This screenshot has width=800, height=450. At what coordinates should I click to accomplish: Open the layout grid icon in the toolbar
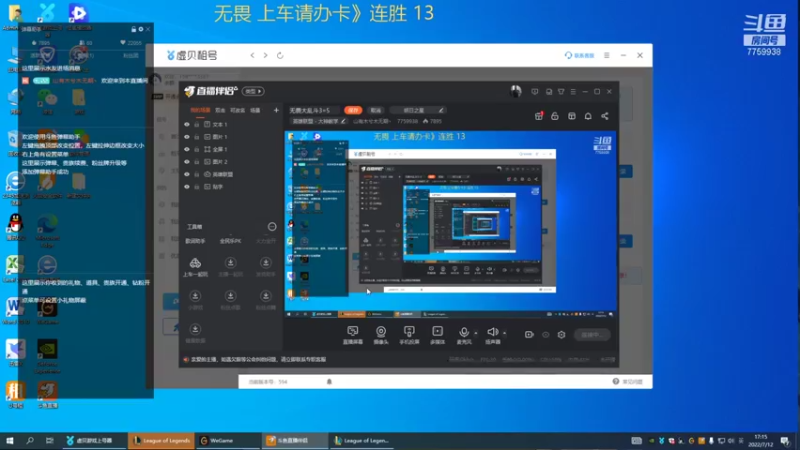pos(571,116)
